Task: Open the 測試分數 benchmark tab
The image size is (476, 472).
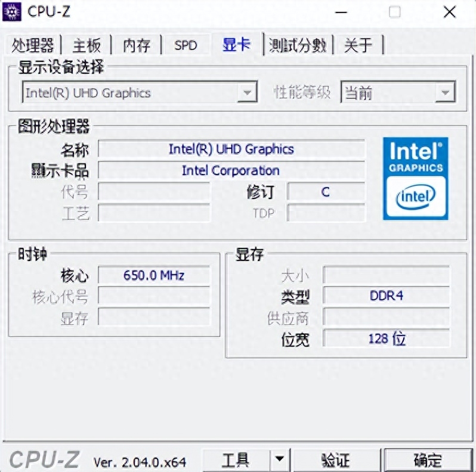Action: (x=298, y=45)
